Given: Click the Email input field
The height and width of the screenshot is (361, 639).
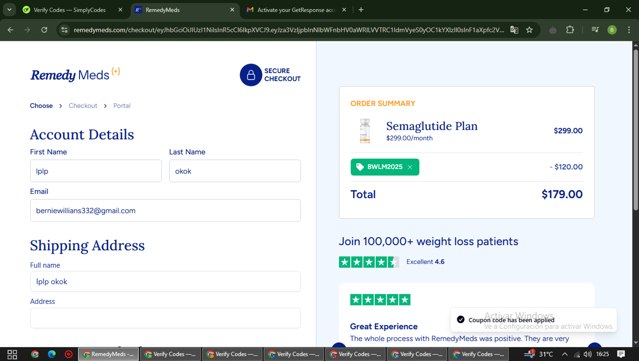Looking at the screenshot, I should 165,210.
